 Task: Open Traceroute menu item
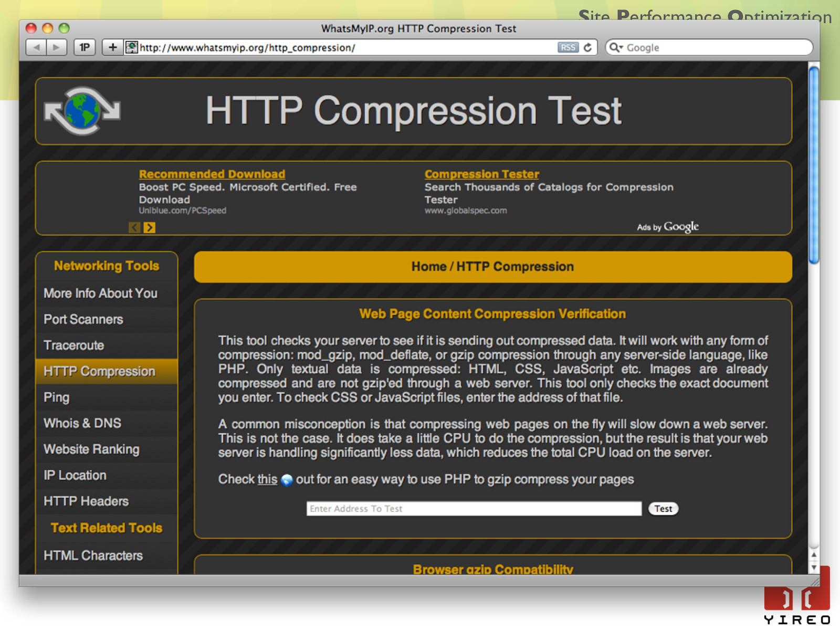click(107, 345)
